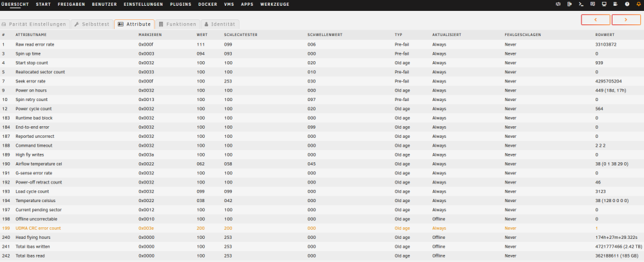Open the Apps menu
644x262 pixels.
click(x=247, y=4)
